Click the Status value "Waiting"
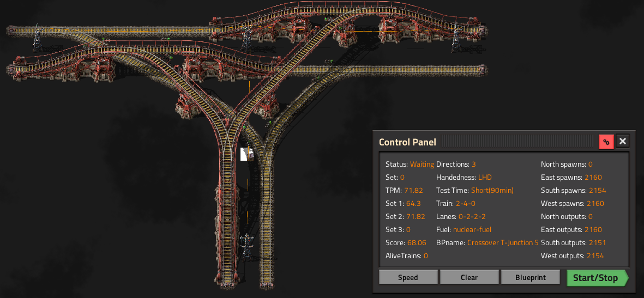 (422, 164)
